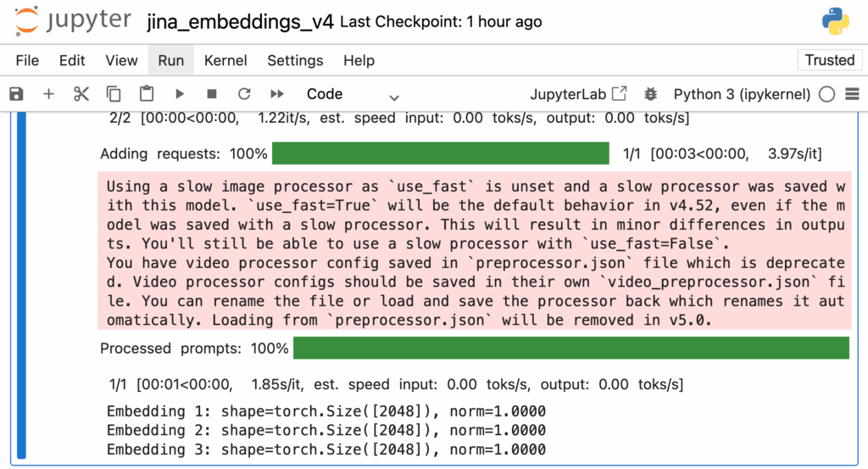Click the Trusted button

pos(829,60)
